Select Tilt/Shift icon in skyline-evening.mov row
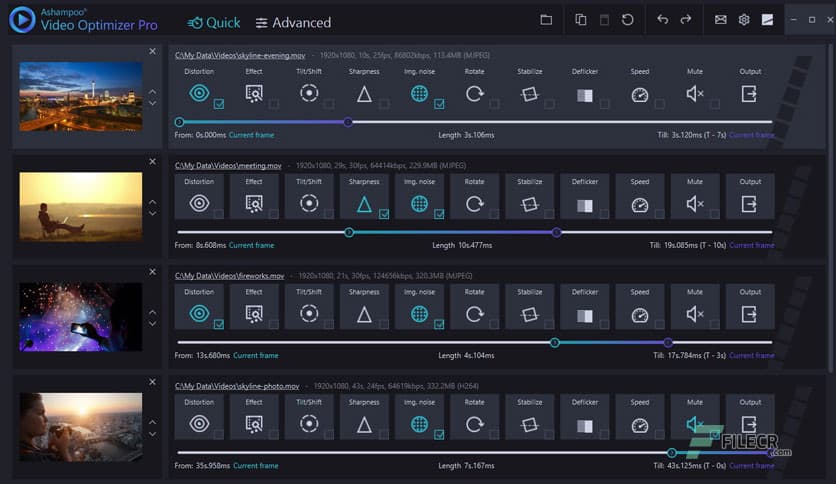 click(x=309, y=93)
